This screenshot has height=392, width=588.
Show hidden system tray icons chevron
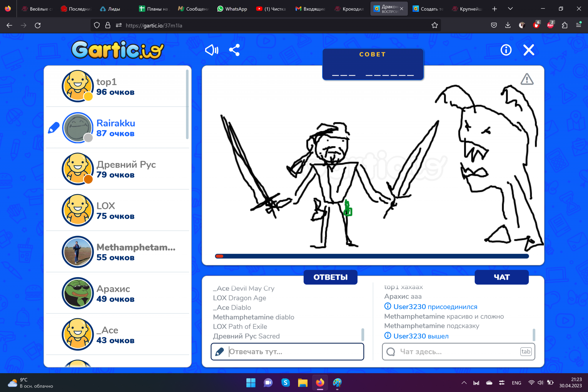pyautogui.click(x=464, y=383)
